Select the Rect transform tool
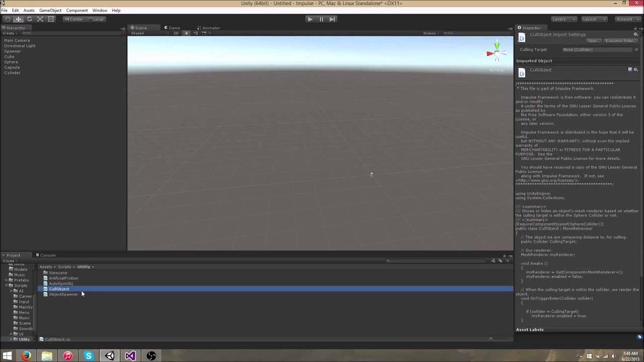Image resolution: width=644 pixels, height=362 pixels. [x=51, y=19]
